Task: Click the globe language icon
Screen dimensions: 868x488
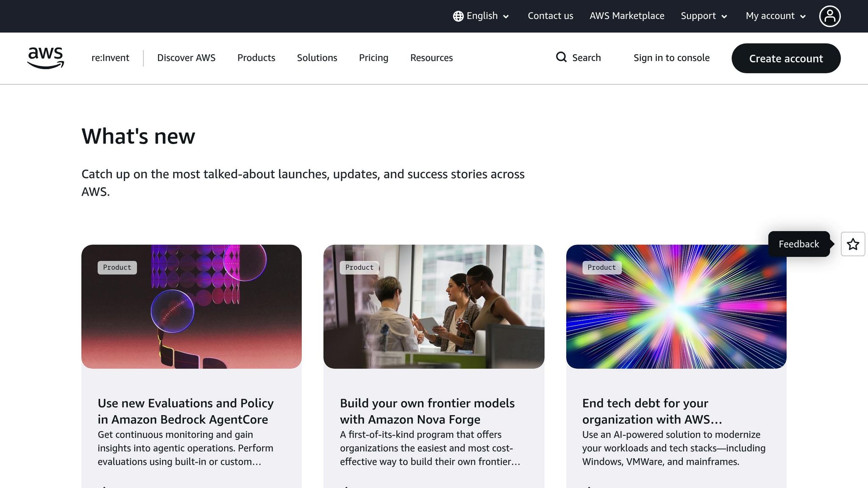Action: coord(458,16)
